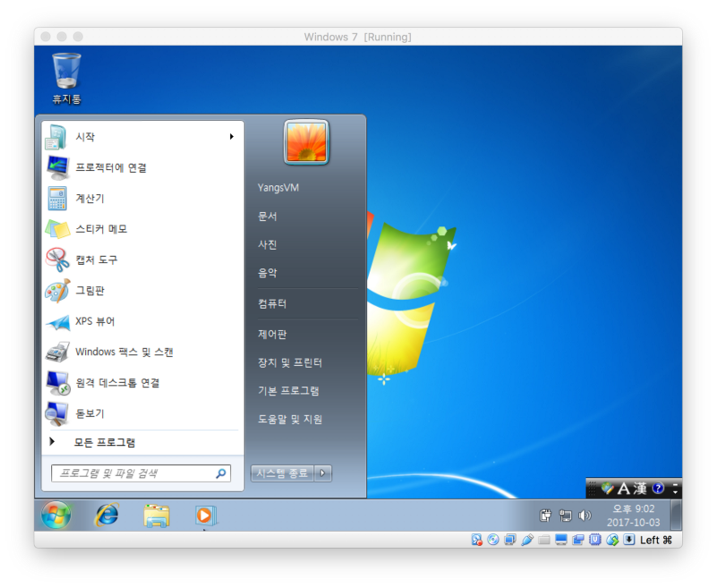Open 컴퓨터 from start menu

(x=272, y=303)
